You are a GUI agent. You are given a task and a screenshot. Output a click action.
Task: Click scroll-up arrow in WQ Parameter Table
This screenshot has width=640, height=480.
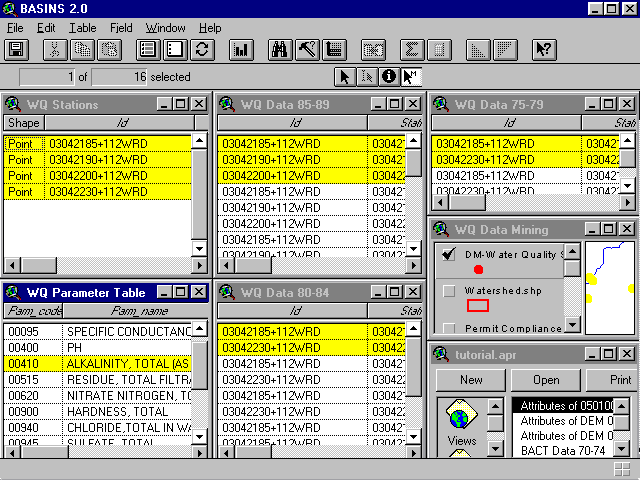[199, 329]
